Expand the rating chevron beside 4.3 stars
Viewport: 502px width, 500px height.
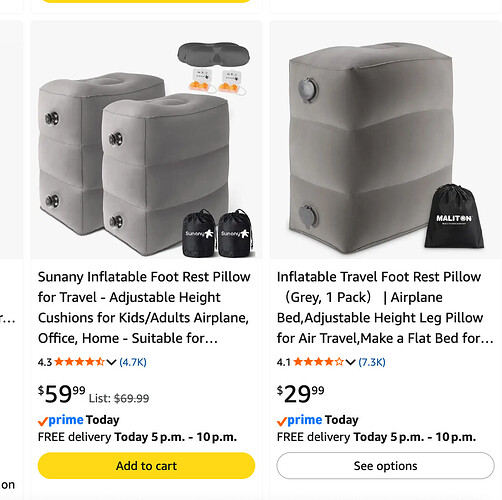click(111, 362)
